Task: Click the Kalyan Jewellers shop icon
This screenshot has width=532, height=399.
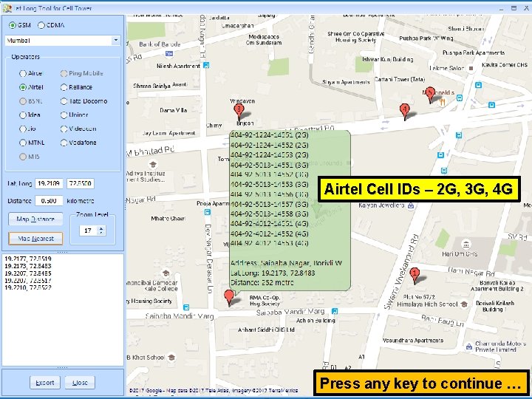Action: point(411,205)
